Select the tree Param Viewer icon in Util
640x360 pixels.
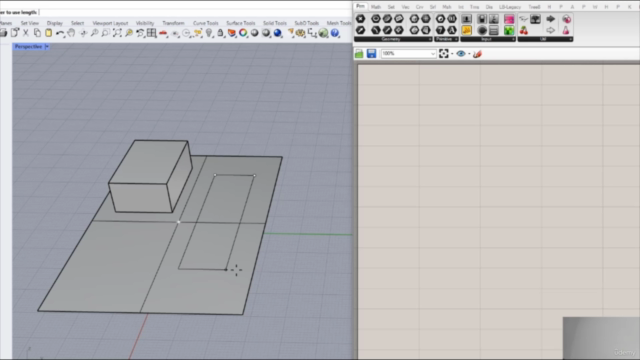(x=536, y=19)
